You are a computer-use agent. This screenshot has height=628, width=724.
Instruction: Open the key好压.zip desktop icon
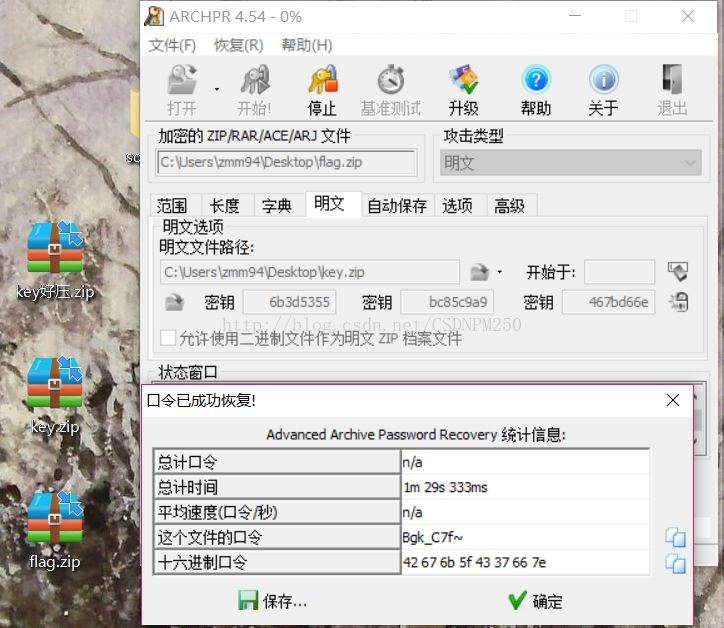[x=55, y=261]
